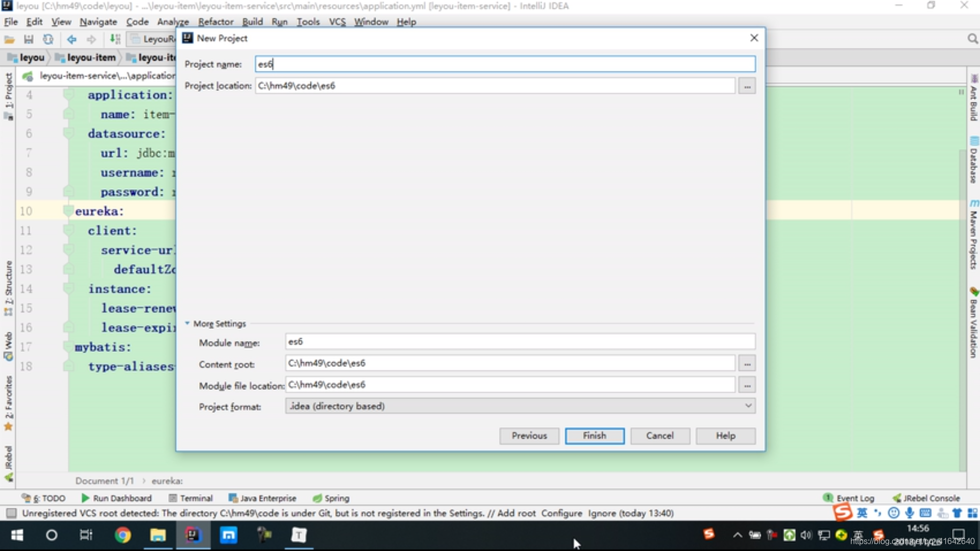Click the IntelliJ IDEA taskbar icon
The height and width of the screenshot is (551, 980).
pos(192,535)
